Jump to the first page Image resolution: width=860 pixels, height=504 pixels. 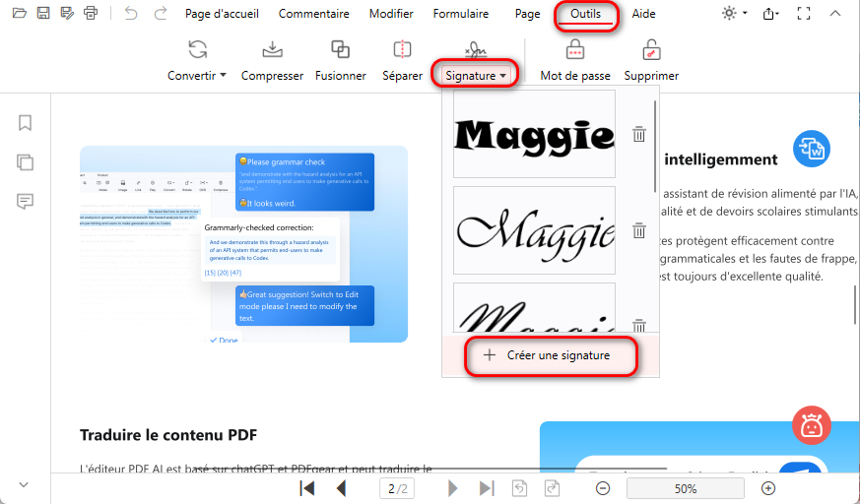(307, 488)
